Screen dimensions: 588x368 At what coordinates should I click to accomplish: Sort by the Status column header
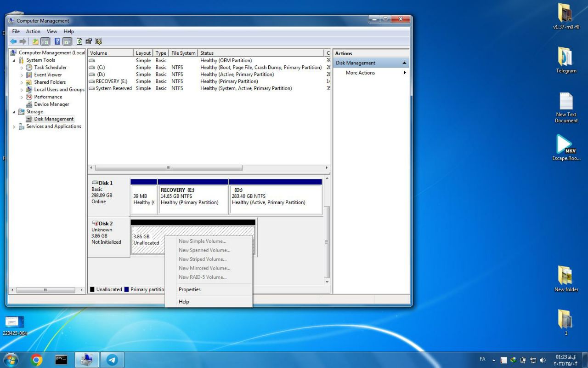261,53
